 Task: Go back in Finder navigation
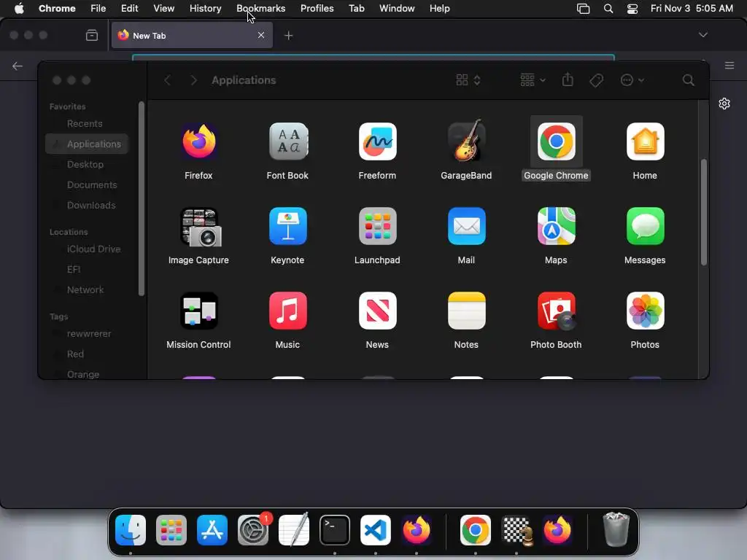167,80
